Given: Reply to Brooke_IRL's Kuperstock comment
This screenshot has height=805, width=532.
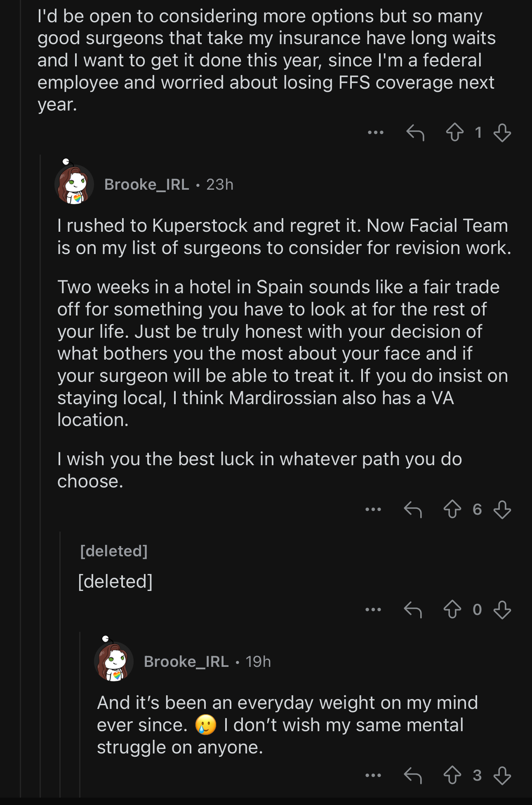Looking at the screenshot, I should pos(413,509).
